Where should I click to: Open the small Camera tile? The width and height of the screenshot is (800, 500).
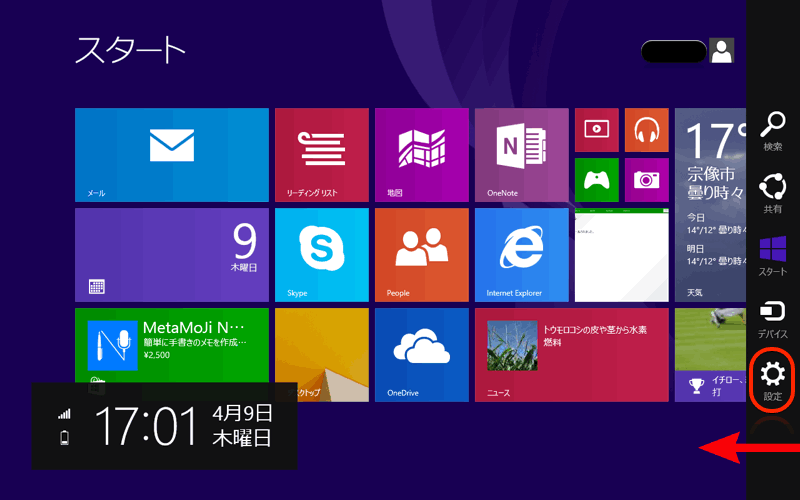[646, 180]
